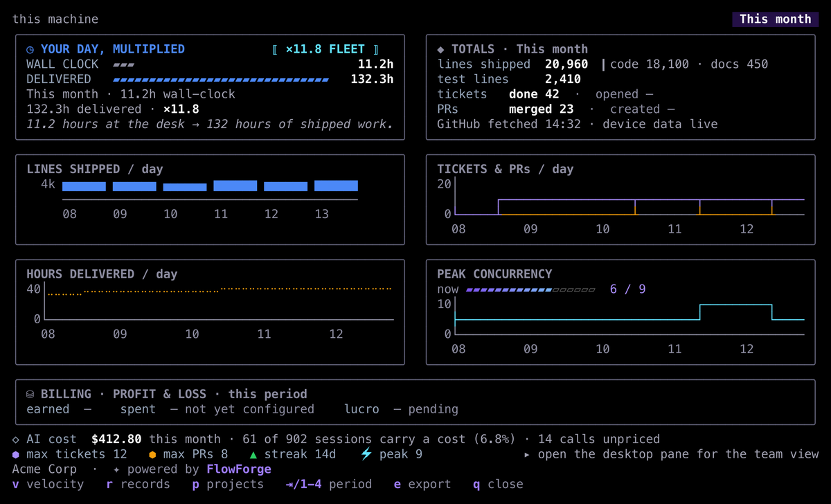Click the 'Acme Corp' label

click(44, 469)
